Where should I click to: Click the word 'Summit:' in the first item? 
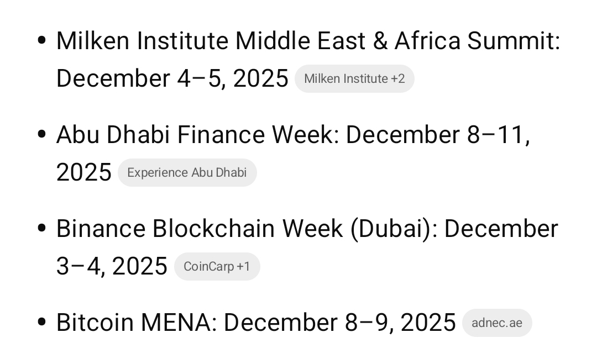(x=514, y=41)
